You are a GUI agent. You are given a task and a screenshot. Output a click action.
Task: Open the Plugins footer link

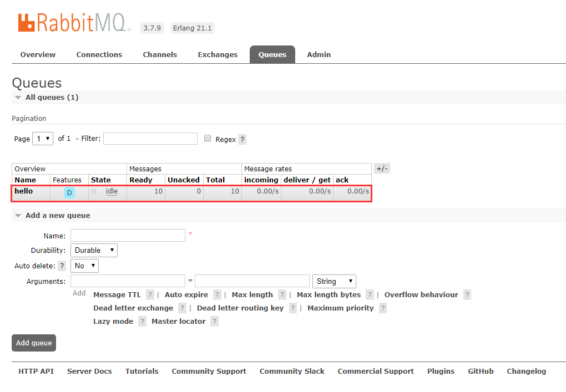441,371
